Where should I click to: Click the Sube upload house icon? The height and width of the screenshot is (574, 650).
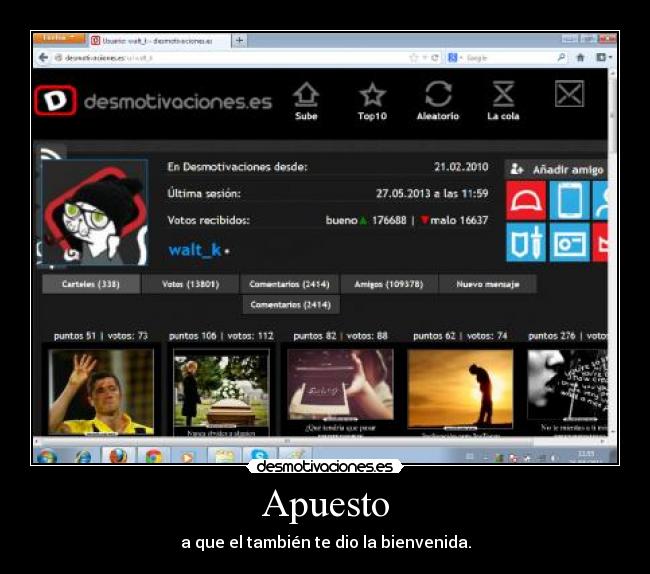point(306,94)
